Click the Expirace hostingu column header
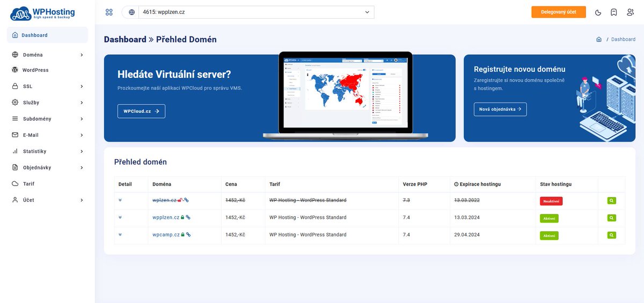644x303 pixels. tap(477, 184)
